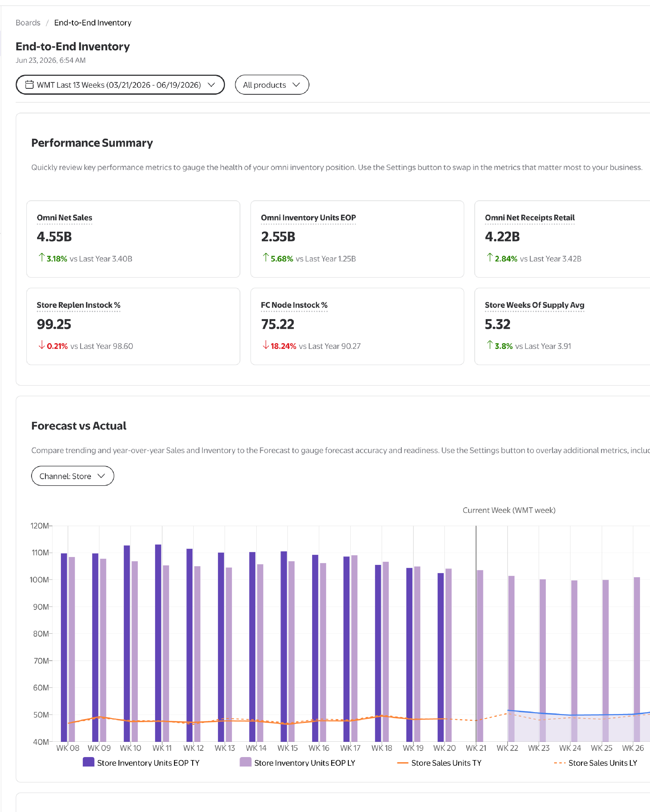Open FC Node Instock % metric label
This screenshot has width=650, height=812.
294,305
